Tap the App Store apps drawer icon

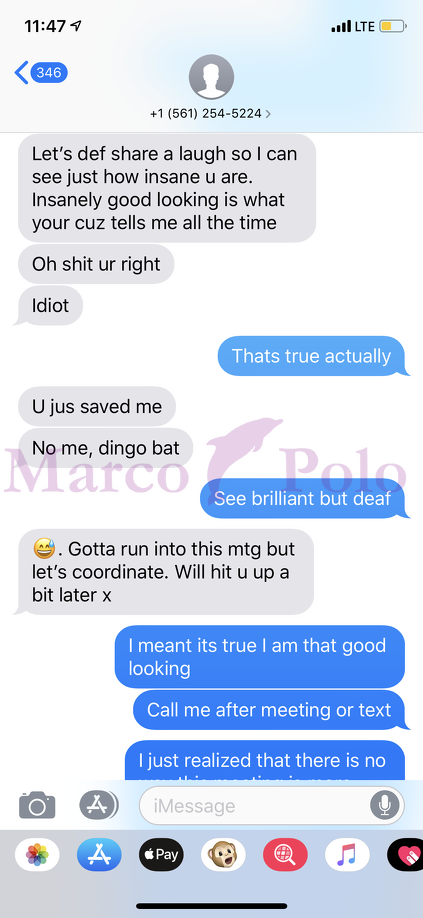98,805
